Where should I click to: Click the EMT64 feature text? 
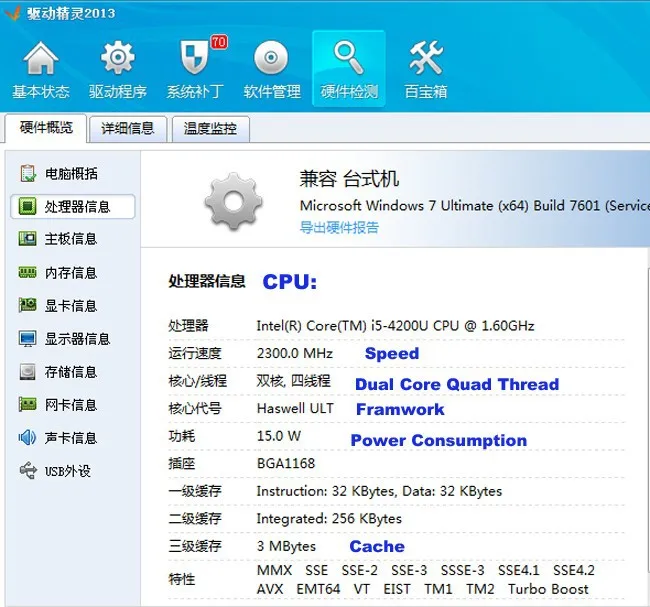pos(318,589)
